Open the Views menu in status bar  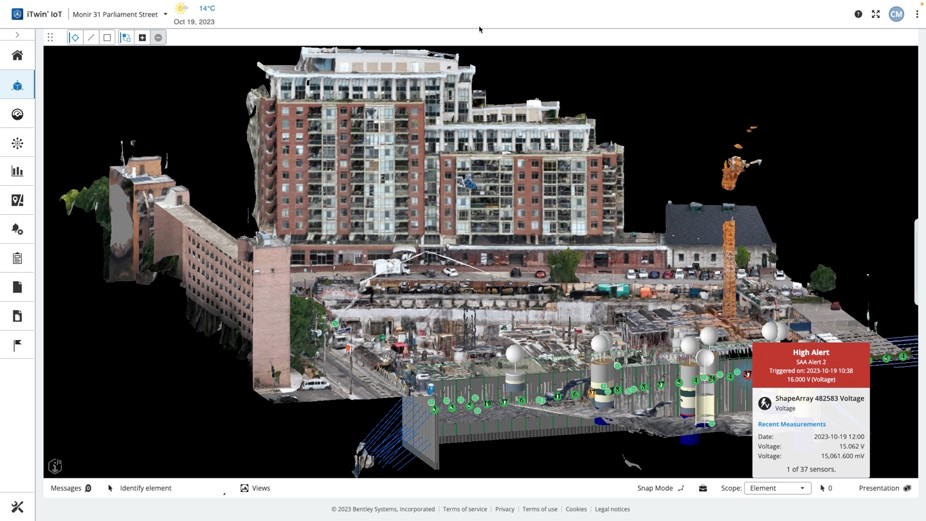point(255,488)
